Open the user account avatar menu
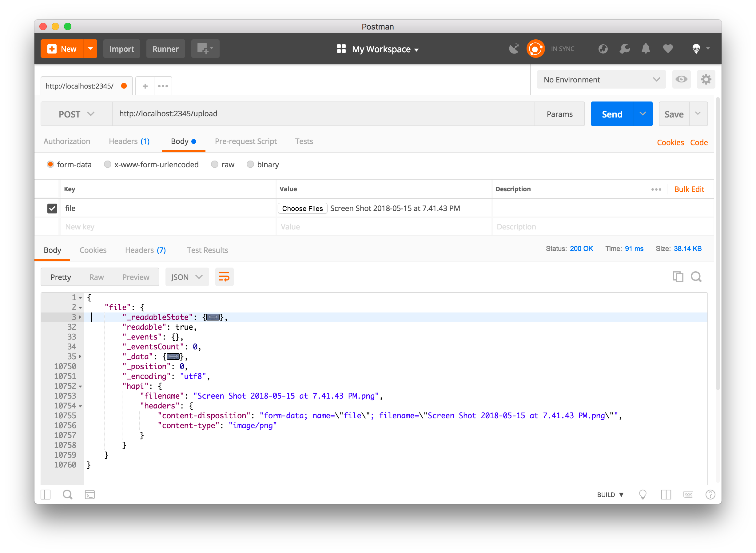Screen dimensions: 756x553 tap(700, 49)
